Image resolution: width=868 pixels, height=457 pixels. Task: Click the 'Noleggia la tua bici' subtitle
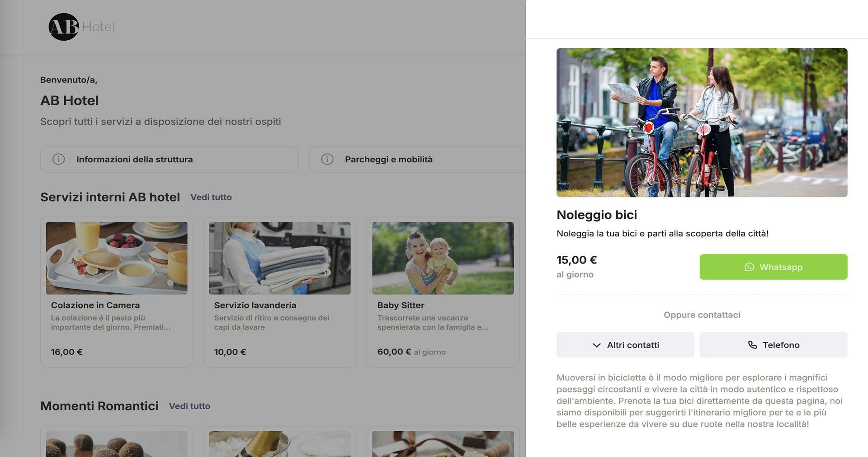[x=662, y=234]
